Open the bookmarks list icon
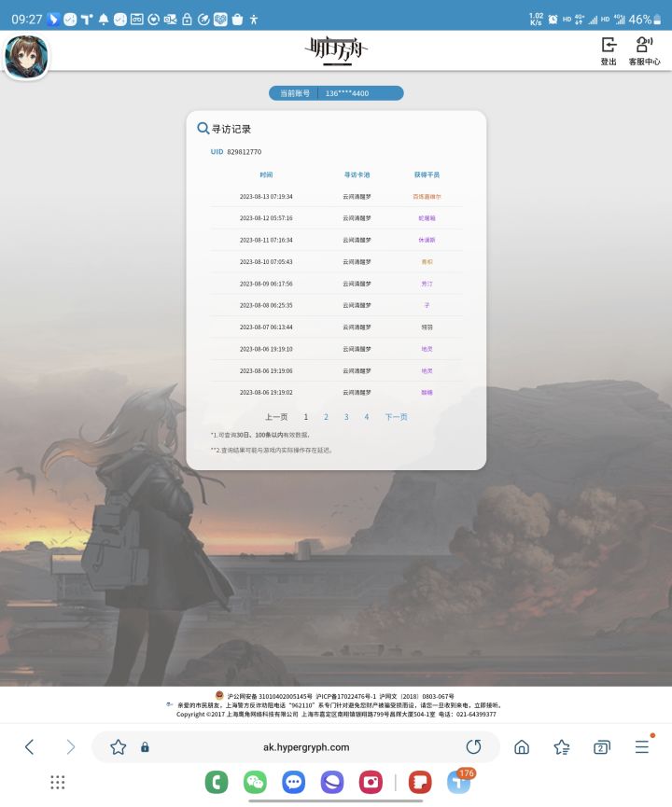 562,746
